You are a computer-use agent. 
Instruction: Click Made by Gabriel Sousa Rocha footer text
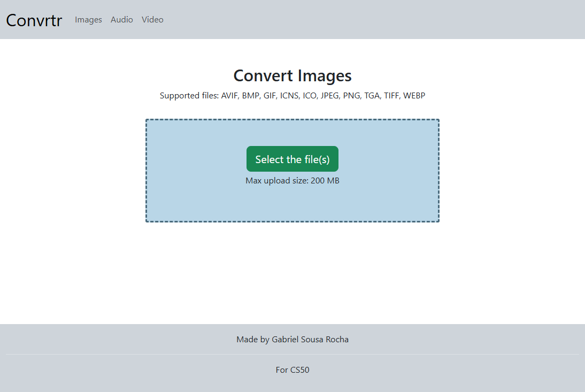pyautogui.click(x=292, y=340)
